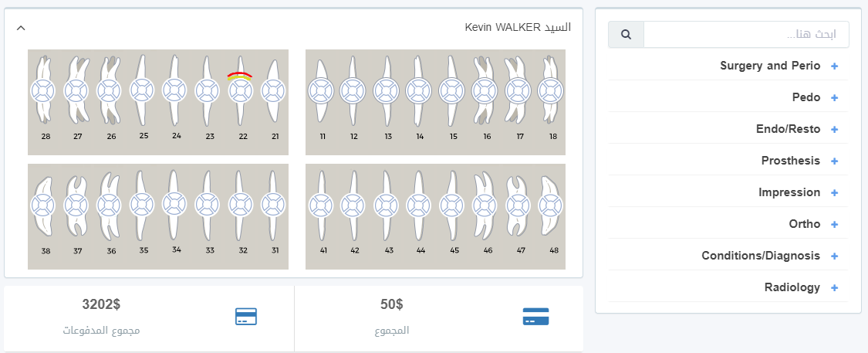Viewport: 868px width, 353px height.
Task: Click the total payments credit card icon
Action: click(x=246, y=317)
